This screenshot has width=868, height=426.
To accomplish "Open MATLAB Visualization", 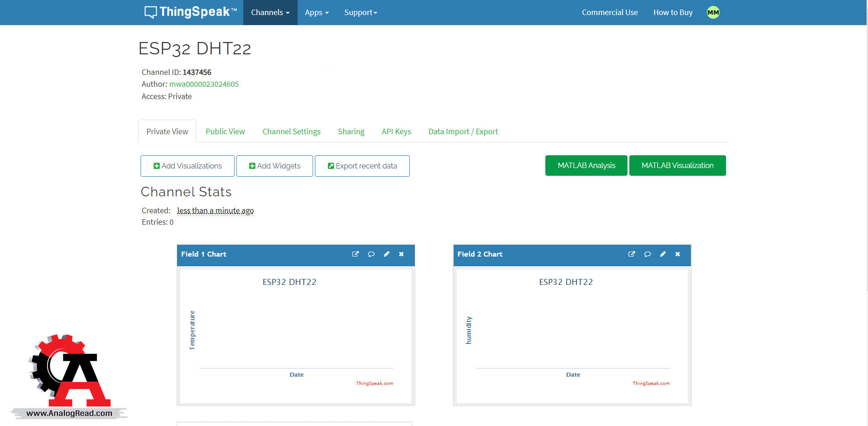I will click(x=678, y=165).
